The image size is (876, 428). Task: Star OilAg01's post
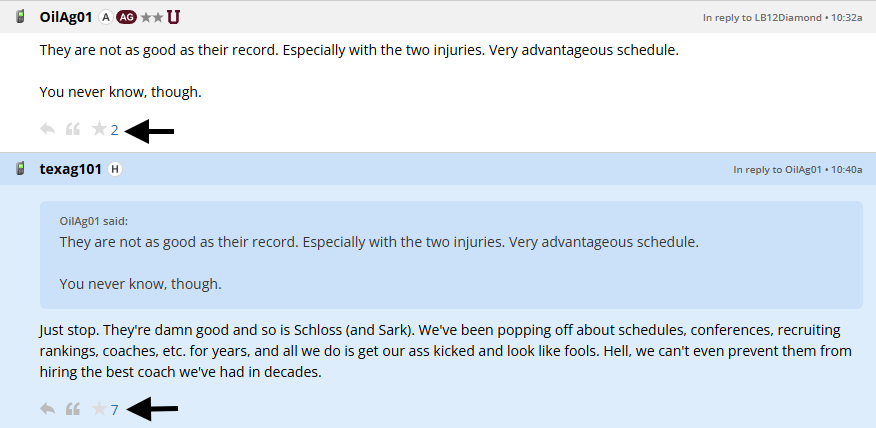click(x=99, y=129)
